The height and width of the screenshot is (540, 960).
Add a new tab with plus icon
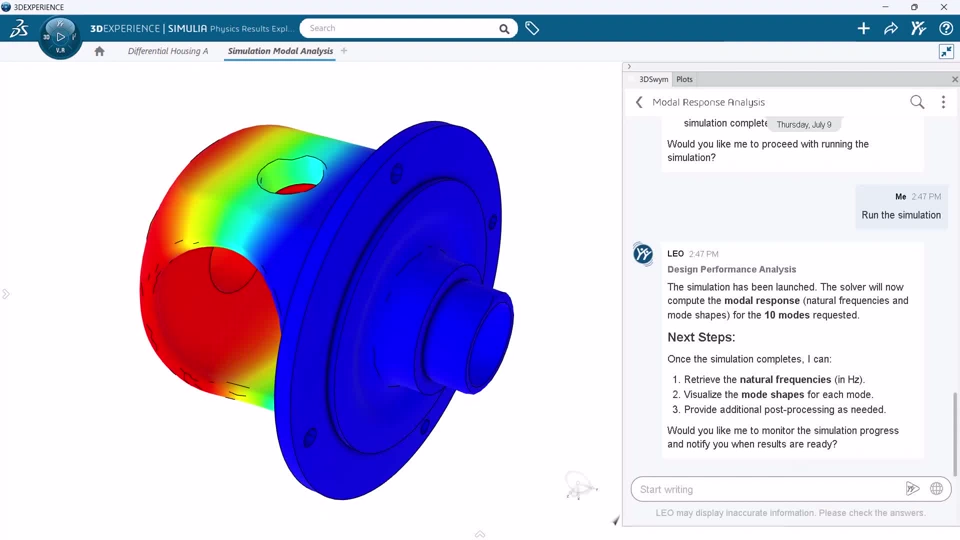pyautogui.click(x=344, y=51)
